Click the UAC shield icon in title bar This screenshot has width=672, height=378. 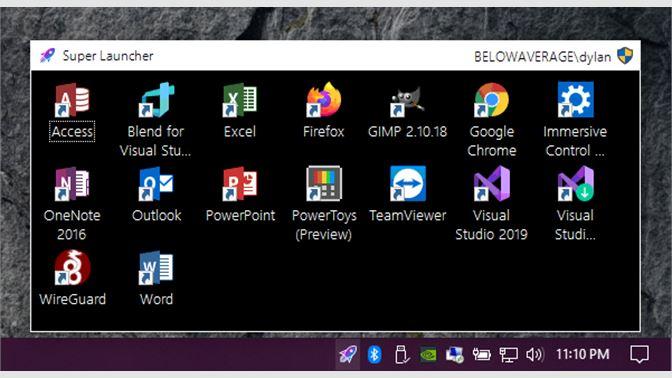pyautogui.click(x=625, y=56)
